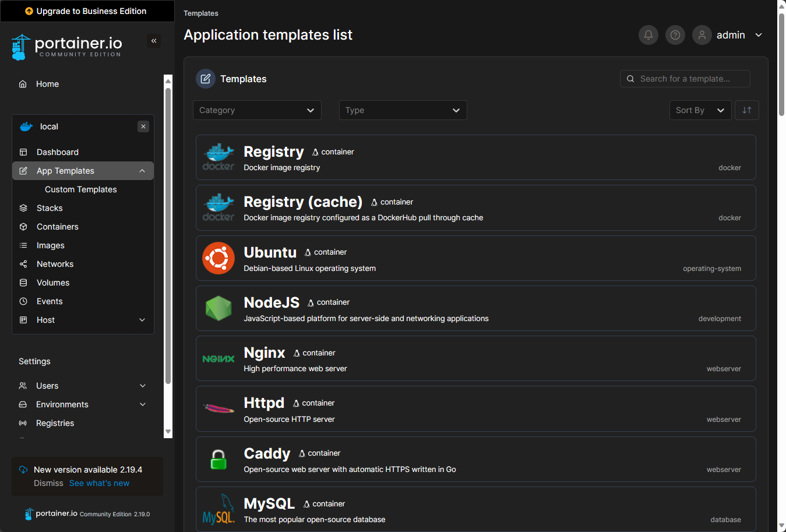Click the notifications bell icon
Screen dimensions: 786x532
[648, 35]
